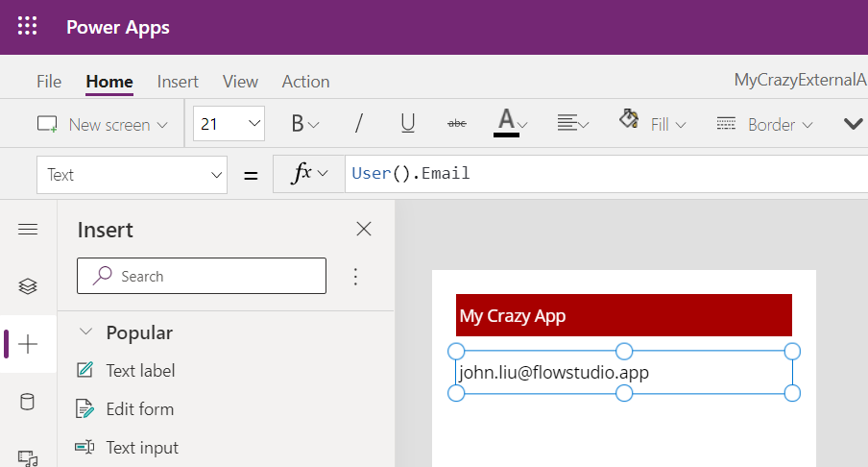Viewport: 868px width, 467px height.
Task: Apply underline formatting to text
Action: point(408,124)
